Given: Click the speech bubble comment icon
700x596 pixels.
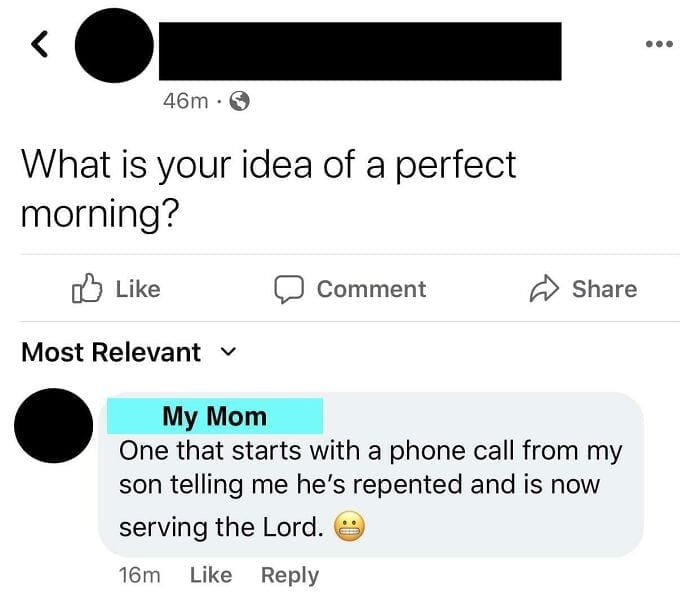Looking at the screenshot, I should click(x=289, y=289).
